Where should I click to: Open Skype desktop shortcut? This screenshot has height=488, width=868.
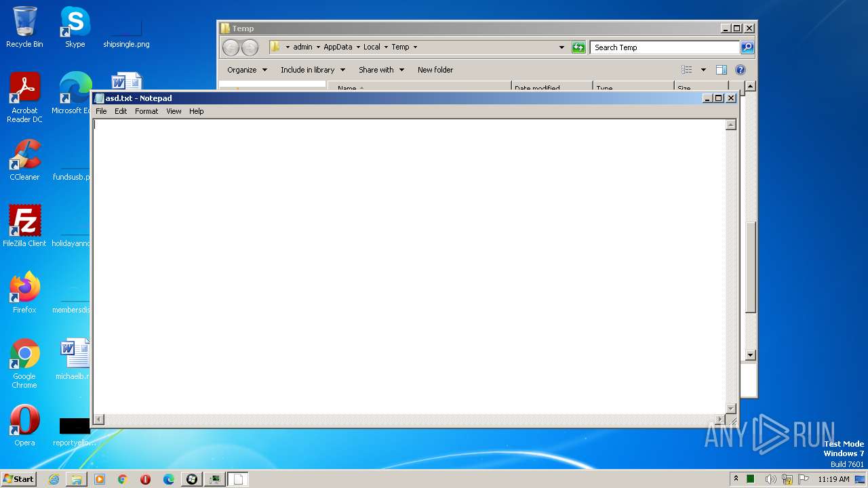(75, 27)
